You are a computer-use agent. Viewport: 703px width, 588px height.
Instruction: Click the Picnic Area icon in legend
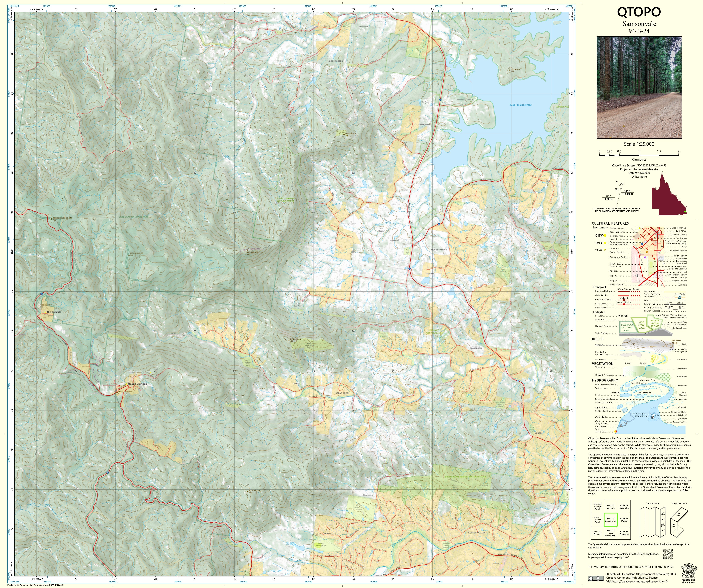(x=655, y=261)
